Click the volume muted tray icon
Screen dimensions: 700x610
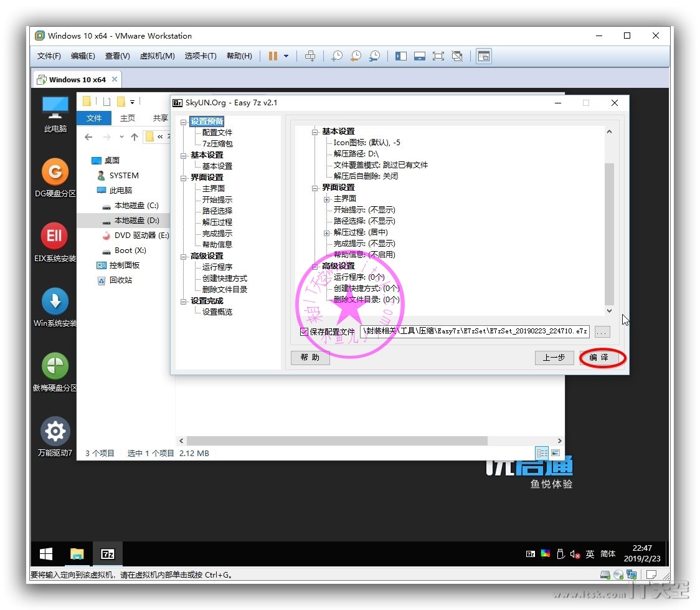coord(575,554)
